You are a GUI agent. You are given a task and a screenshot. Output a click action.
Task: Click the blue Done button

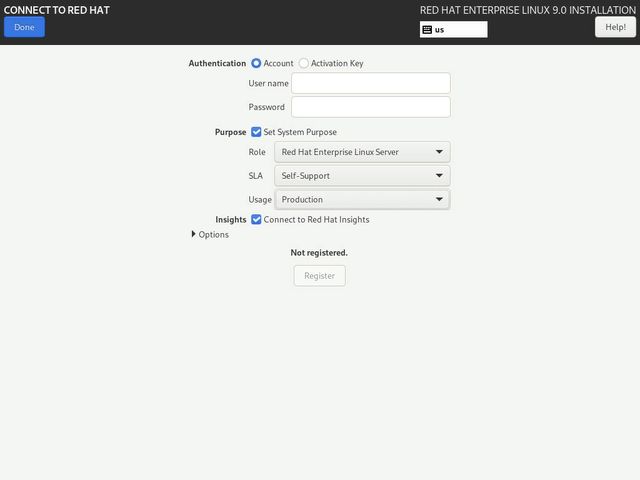coord(24,27)
